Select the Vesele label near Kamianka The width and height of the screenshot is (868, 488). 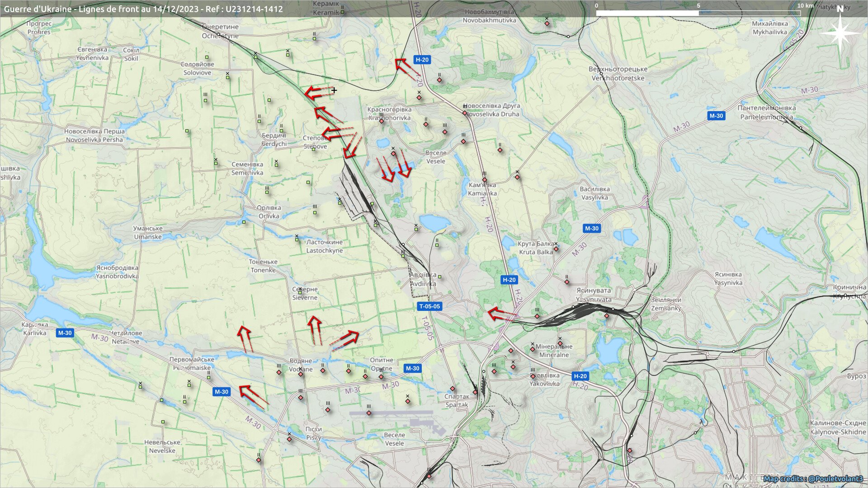click(436, 157)
